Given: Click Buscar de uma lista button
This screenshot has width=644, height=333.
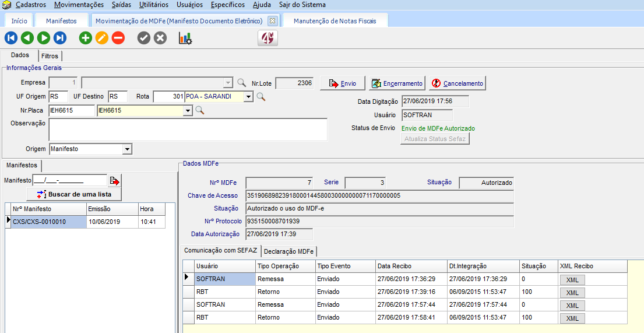Looking at the screenshot, I should coord(74,194).
